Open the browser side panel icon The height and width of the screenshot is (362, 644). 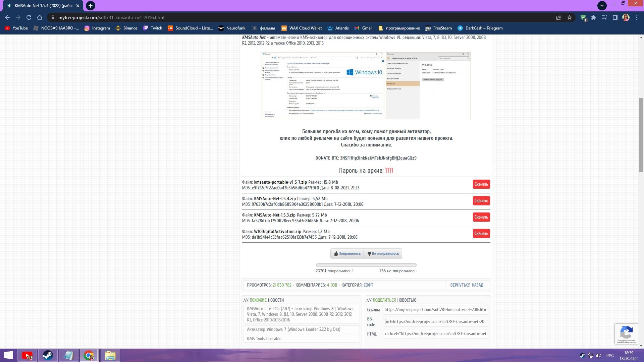click(x=615, y=17)
